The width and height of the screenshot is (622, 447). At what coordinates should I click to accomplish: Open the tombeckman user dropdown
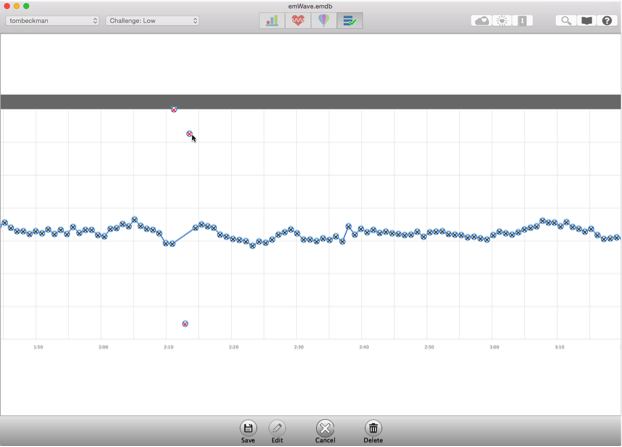53,20
